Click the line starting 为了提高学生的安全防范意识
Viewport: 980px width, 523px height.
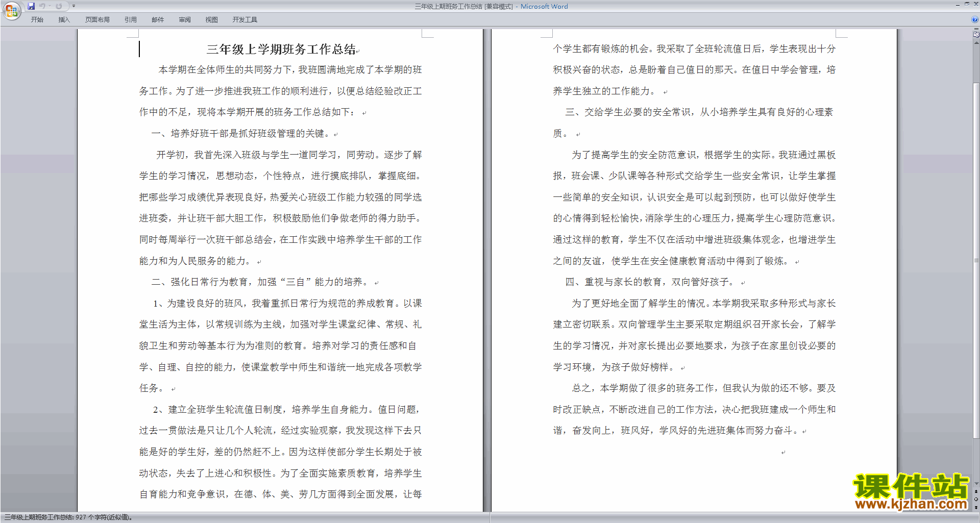704,155
